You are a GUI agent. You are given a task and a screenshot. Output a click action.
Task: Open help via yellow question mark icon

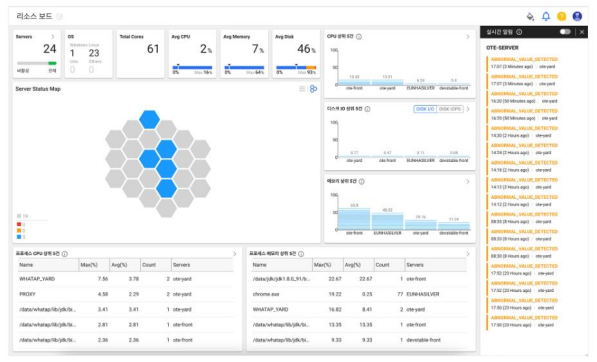pyautogui.click(x=562, y=16)
